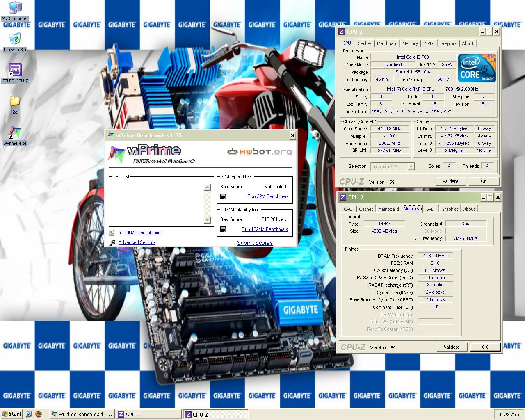
Task: Open Graphics tab in upper CPU-Z window
Action: pos(448,43)
